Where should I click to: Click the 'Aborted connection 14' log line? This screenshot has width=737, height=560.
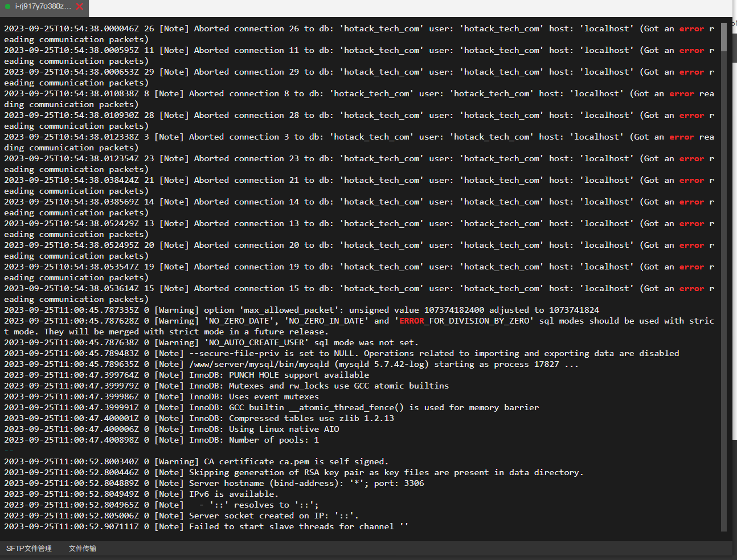(x=359, y=207)
